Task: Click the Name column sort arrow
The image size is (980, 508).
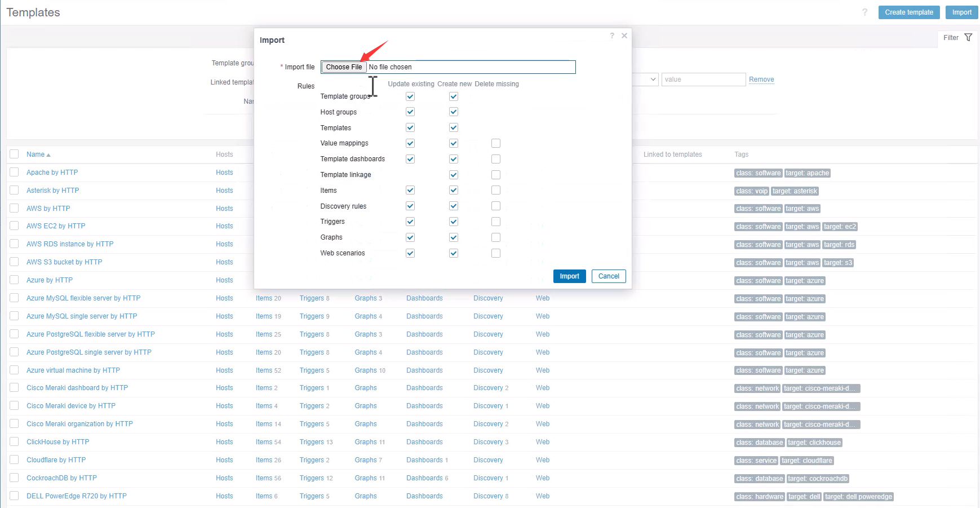Action: 48,155
